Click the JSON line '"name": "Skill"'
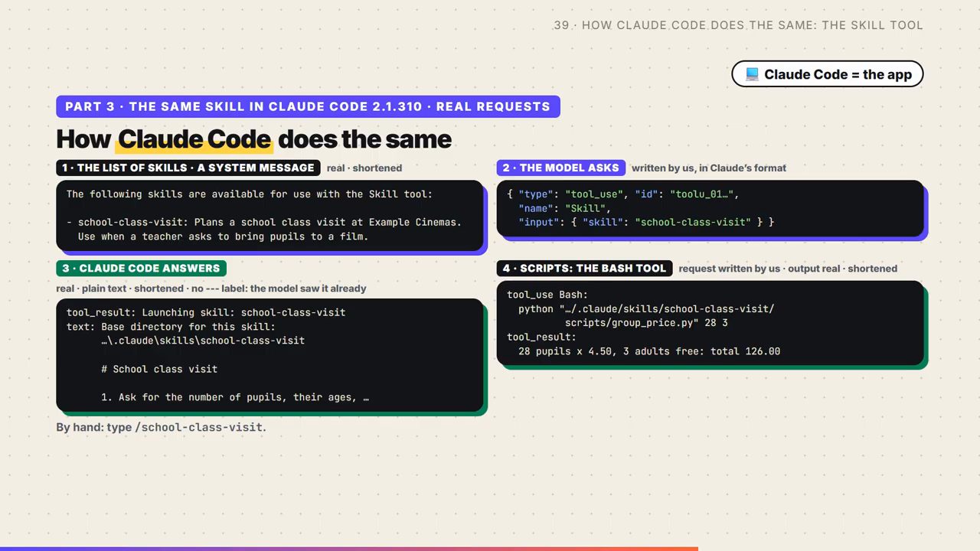The image size is (980, 551). coord(564,208)
